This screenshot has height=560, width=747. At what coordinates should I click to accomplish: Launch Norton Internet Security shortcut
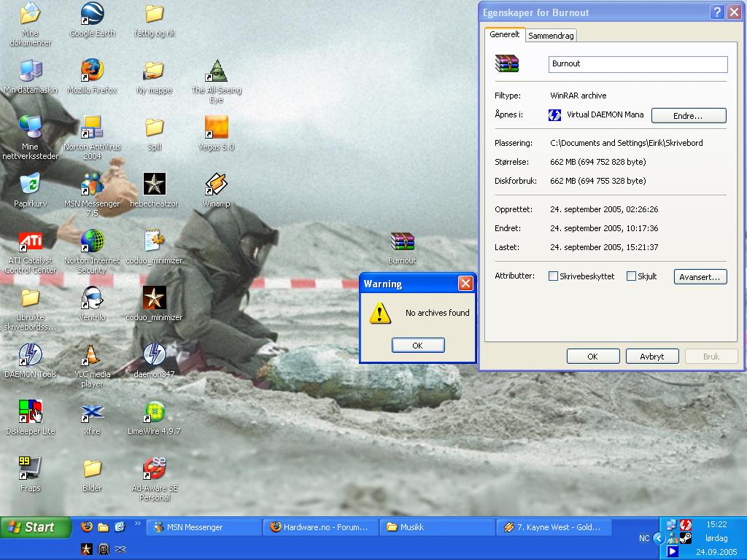click(x=92, y=252)
